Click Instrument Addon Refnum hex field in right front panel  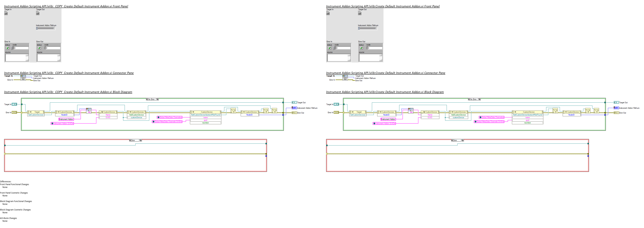pyautogui.click(x=367, y=28)
